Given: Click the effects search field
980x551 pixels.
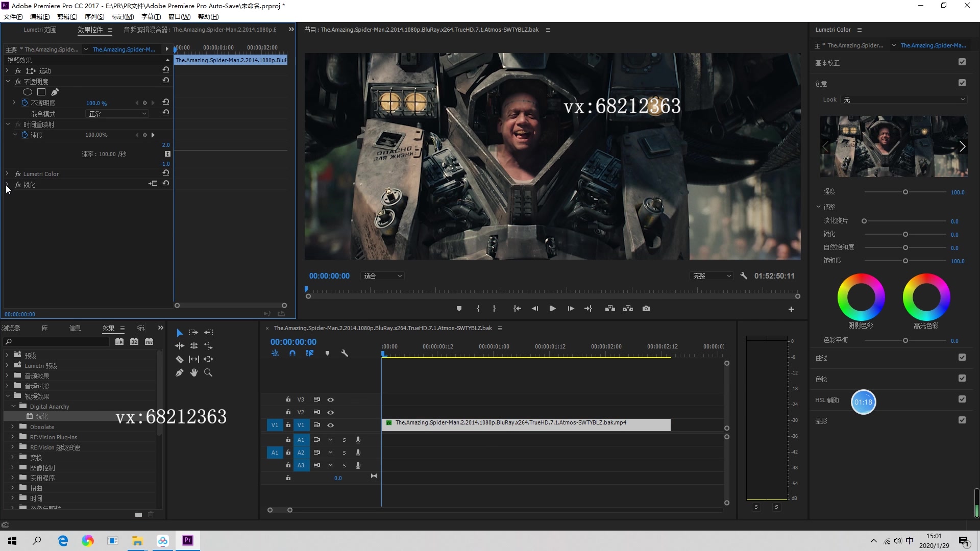Looking at the screenshot, I should click(56, 342).
